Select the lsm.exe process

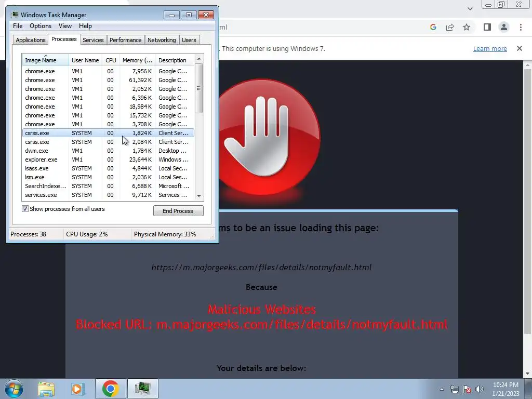point(108,177)
